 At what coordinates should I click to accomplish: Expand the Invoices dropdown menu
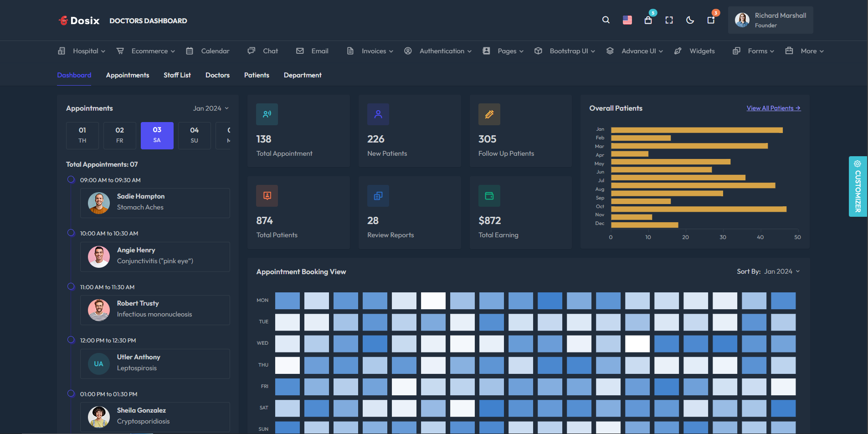click(x=391, y=51)
